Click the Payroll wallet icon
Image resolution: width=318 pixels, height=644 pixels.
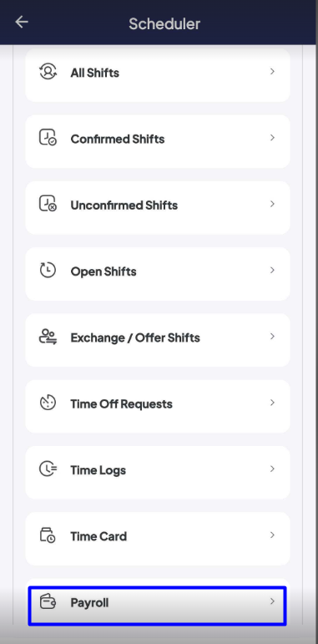48,602
